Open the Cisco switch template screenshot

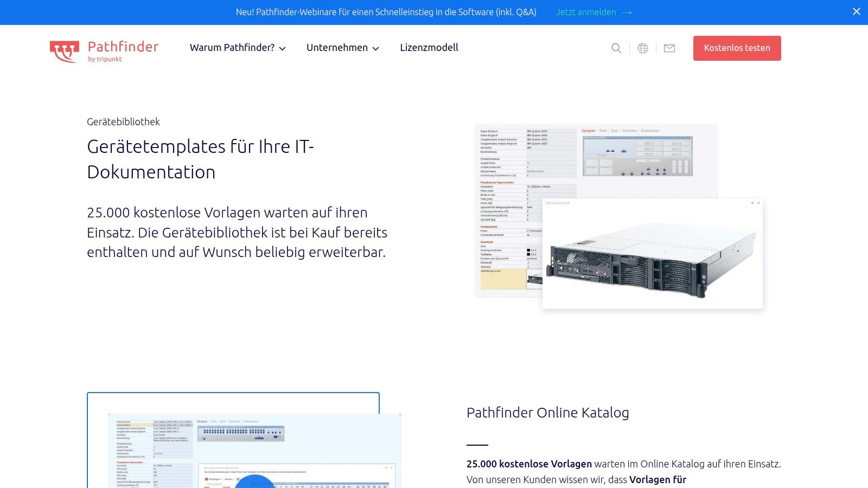[x=255, y=451]
